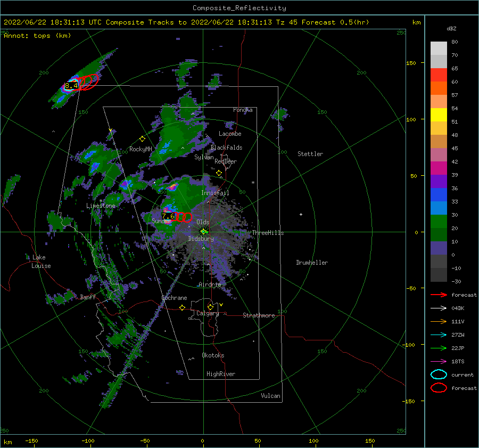Click the Drumheller label
Image resolution: width=479 pixels, height=448 pixels.
click(x=312, y=263)
